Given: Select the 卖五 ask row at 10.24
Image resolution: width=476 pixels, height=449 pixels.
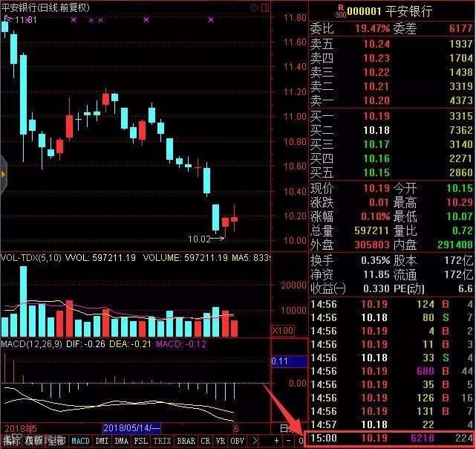Looking at the screenshot, I should [x=391, y=44].
